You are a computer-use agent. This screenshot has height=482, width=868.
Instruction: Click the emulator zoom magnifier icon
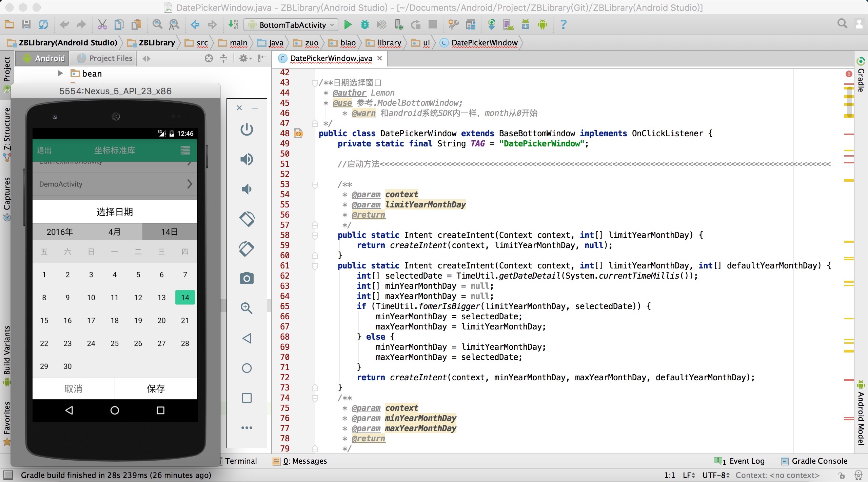click(x=246, y=308)
